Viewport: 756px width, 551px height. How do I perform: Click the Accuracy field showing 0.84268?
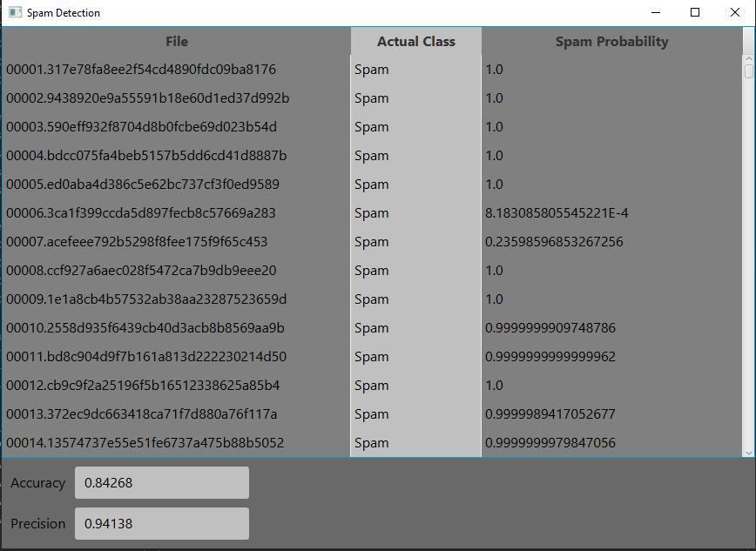162,482
